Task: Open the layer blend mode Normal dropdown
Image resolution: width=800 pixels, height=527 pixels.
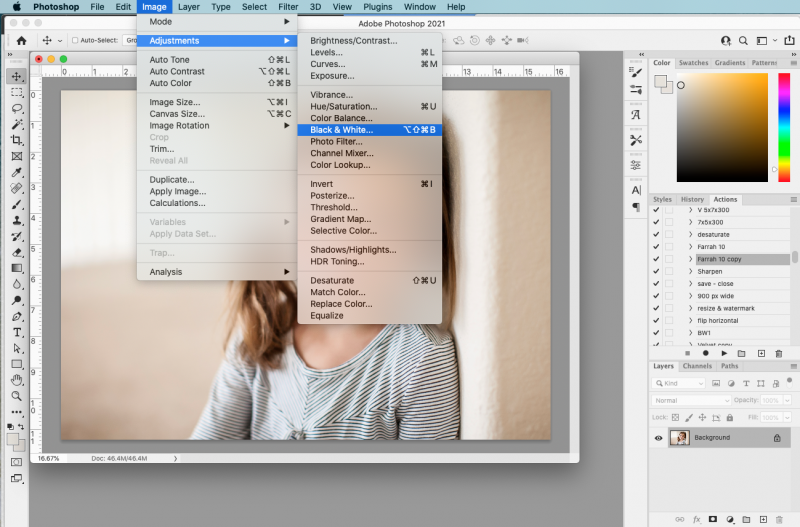Action: coord(691,400)
